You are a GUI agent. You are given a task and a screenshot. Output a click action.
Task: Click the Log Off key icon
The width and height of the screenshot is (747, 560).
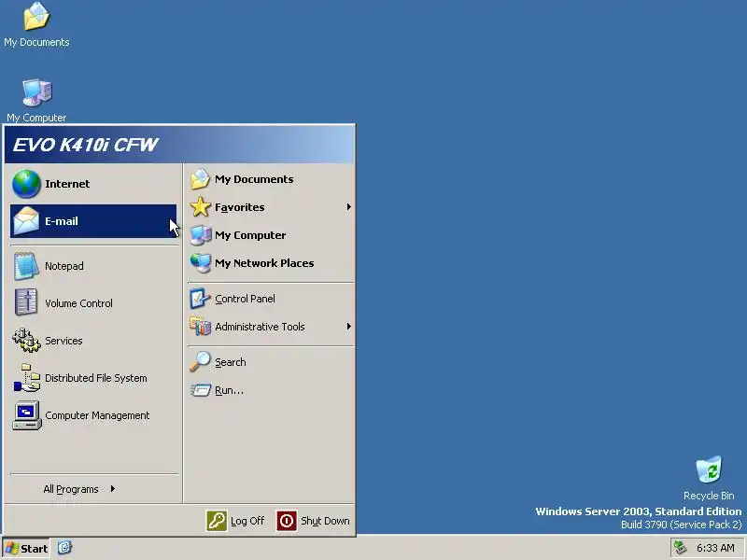point(217,521)
